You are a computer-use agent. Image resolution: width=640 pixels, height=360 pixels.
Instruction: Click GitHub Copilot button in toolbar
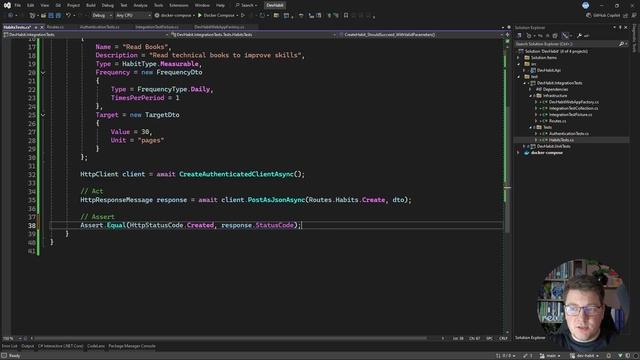(x=603, y=16)
